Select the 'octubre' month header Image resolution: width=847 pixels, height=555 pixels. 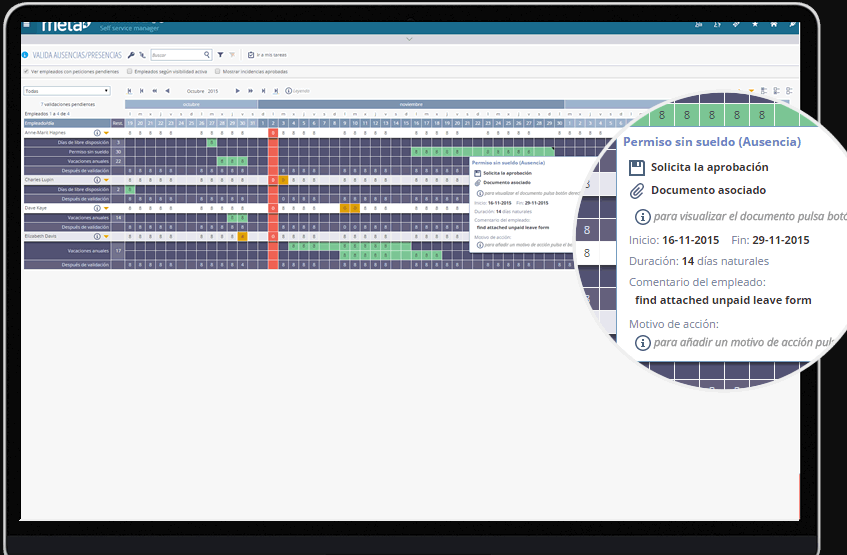191,104
